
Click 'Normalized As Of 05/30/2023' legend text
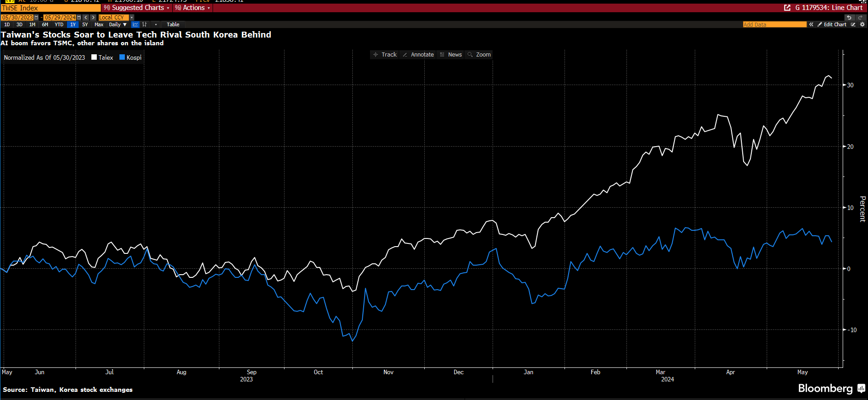point(44,57)
